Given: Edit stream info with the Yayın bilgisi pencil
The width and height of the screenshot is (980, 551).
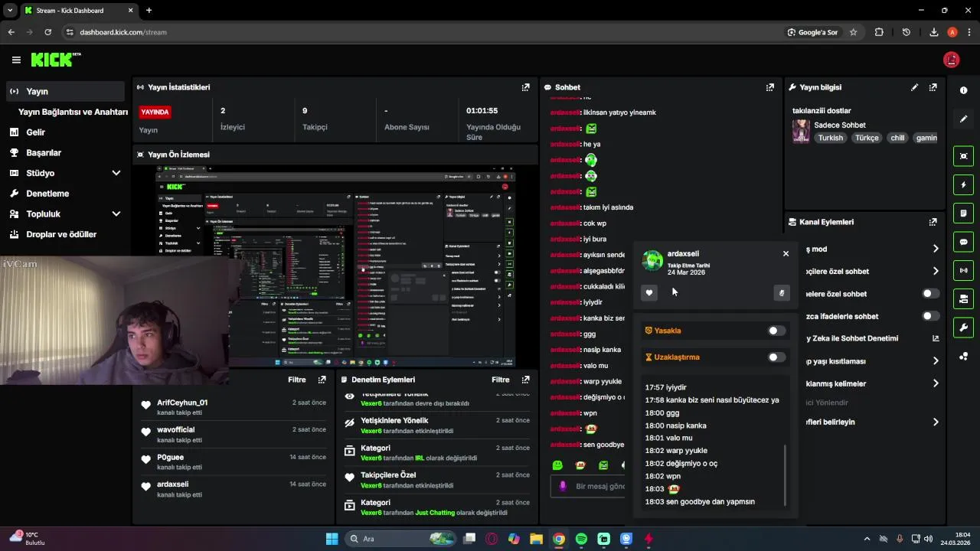Looking at the screenshot, I should [914, 87].
